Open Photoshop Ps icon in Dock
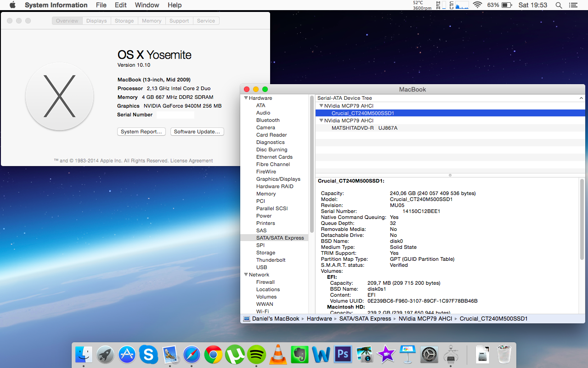The image size is (588, 368). pyautogui.click(x=343, y=354)
